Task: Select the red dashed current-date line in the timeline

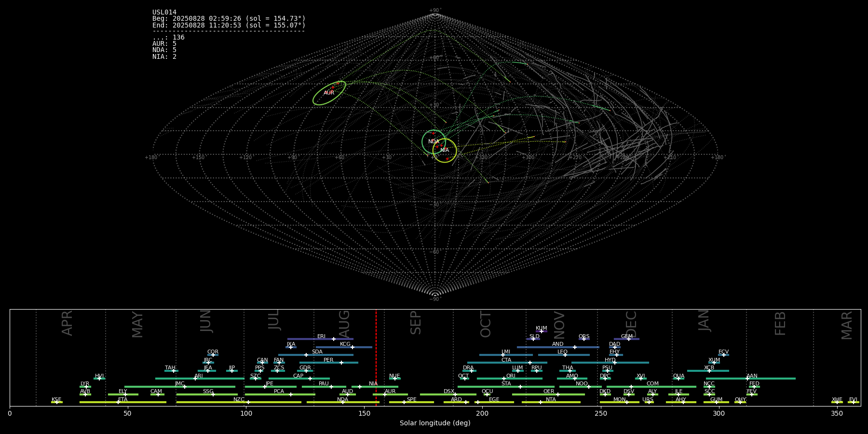Action: [x=376, y=357]
